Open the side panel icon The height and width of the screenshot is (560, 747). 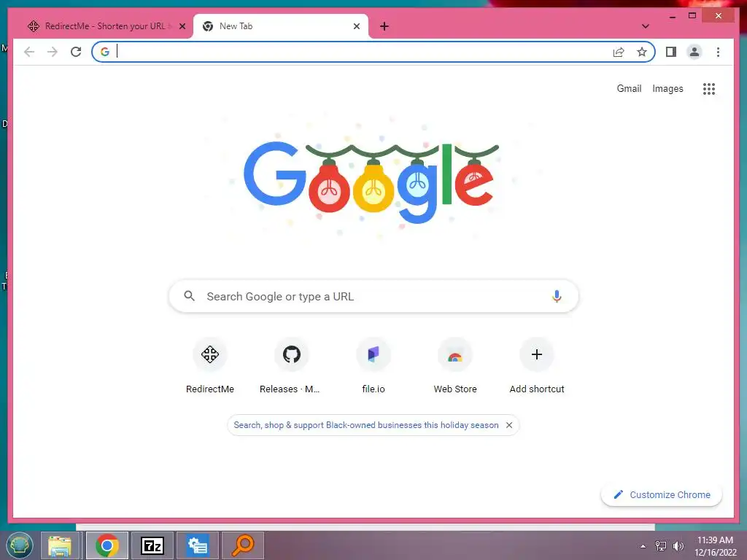click(x=671, y=52)
